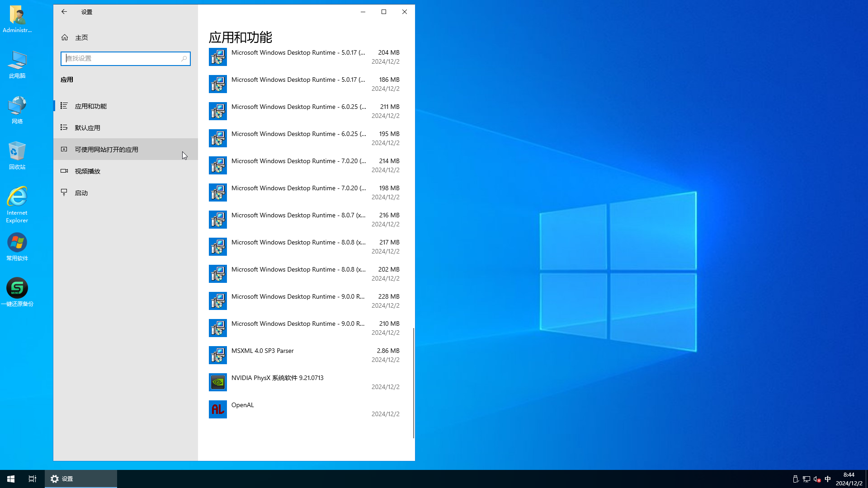The height and width of the screenshot is (488, 868).
Task: Open Task View on the taskbar
Action: 33,479
